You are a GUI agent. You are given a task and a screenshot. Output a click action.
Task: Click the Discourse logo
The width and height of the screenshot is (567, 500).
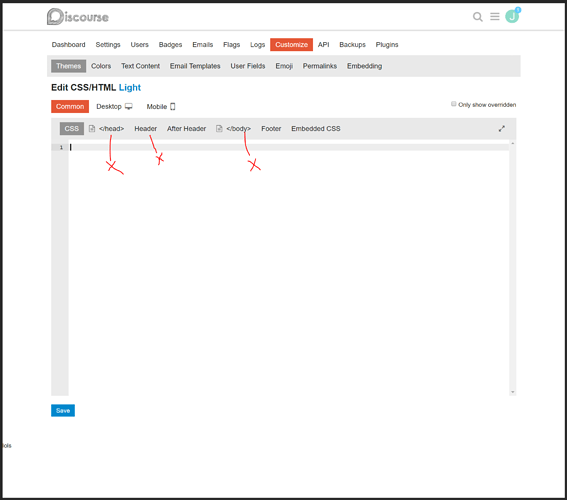78,17
